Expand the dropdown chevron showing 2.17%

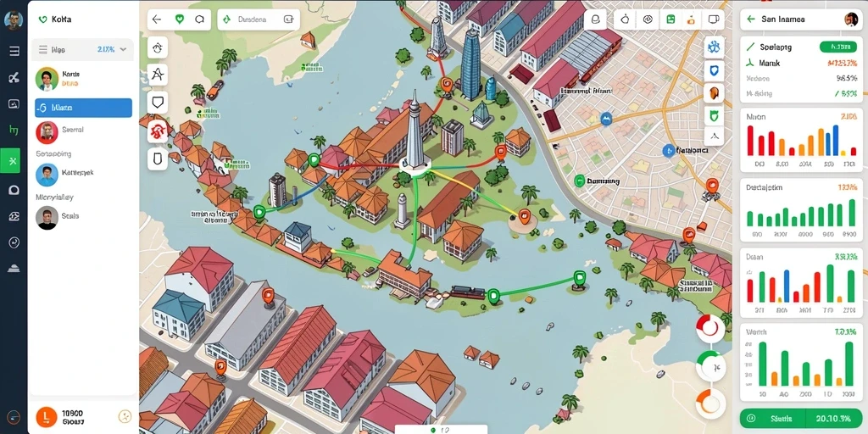[123, 49]
